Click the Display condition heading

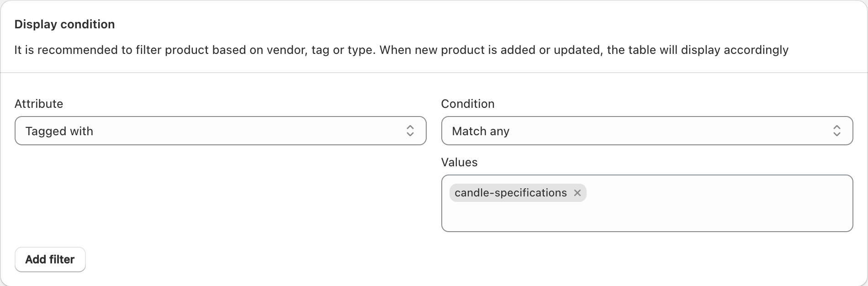[x=64, y=24]
